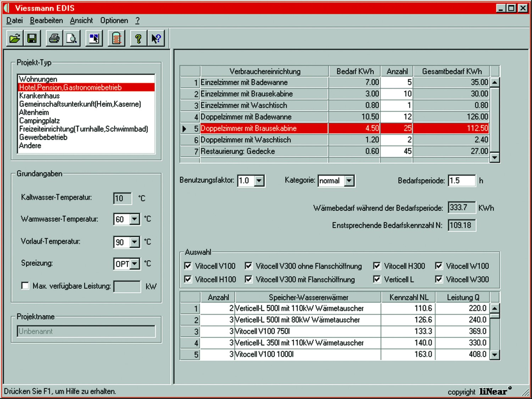Select row Doppelzimmer mit Waschtisch
Image resolution: width=532 pixels, height=399 pixels.
pyautogui.click(x=334, y=140)
